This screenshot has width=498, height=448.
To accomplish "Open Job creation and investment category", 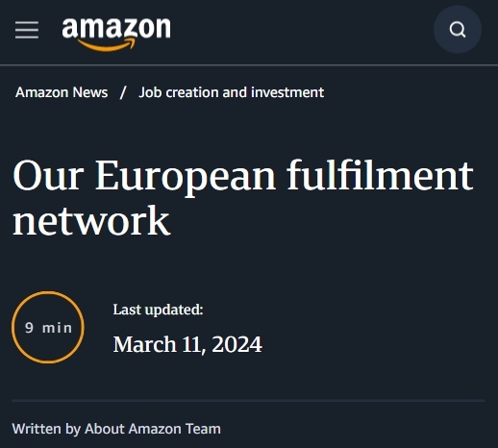I will (231, 92).
